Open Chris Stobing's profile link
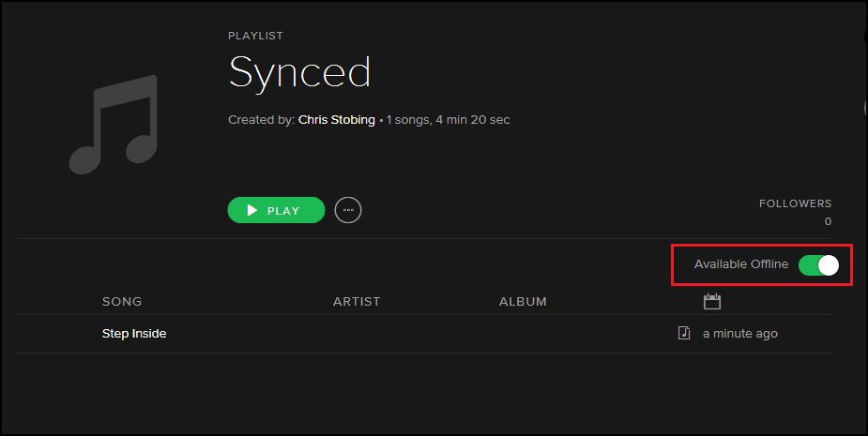The width and height of the screenshot is (868, 436). [336, 120]
